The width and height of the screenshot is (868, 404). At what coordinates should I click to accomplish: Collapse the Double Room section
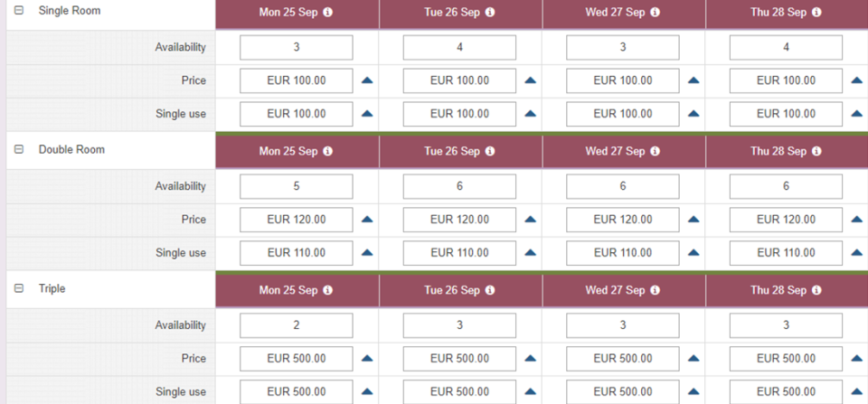pyautogui.click(x=19, y=150)
